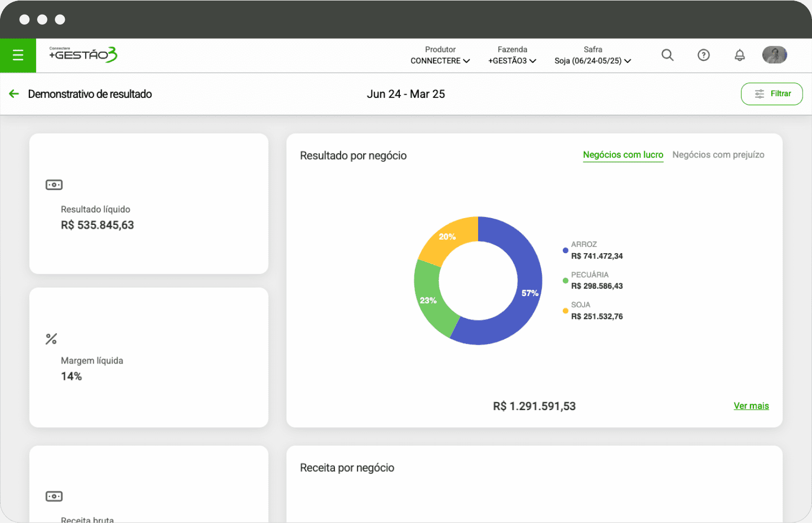Image resolution: width=812 pixels, height=523 pixels.
Task: Switch to Negócios com prejuízo tab
Action: [x=718, y=155]
